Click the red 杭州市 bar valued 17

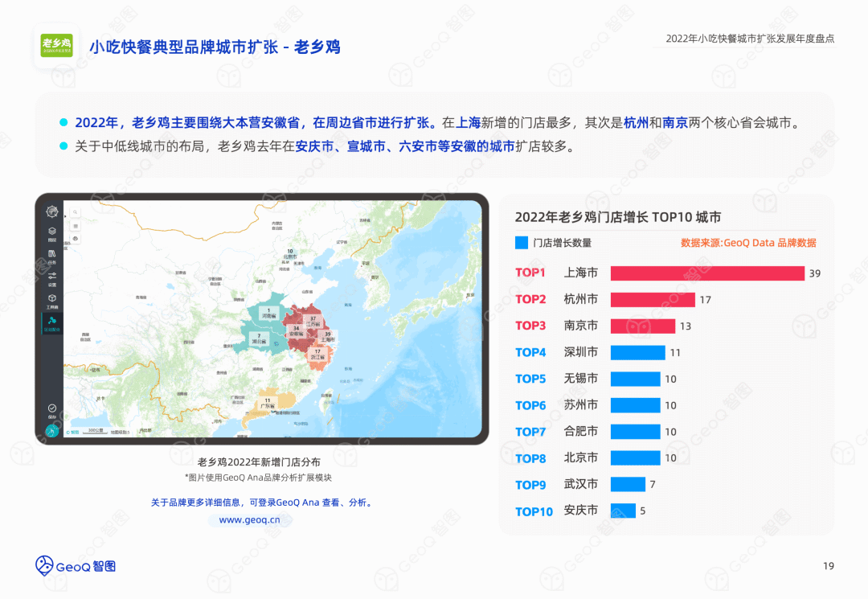tap(653, 299)
